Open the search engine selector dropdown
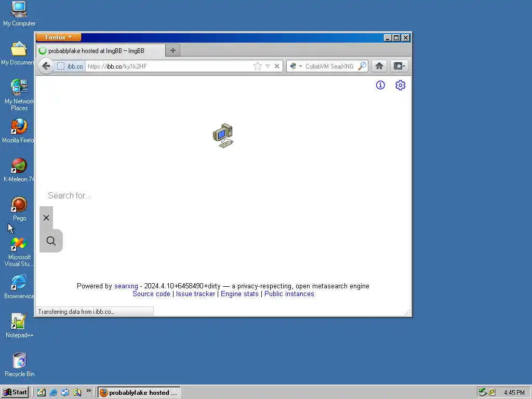 (x=296, y=66)
